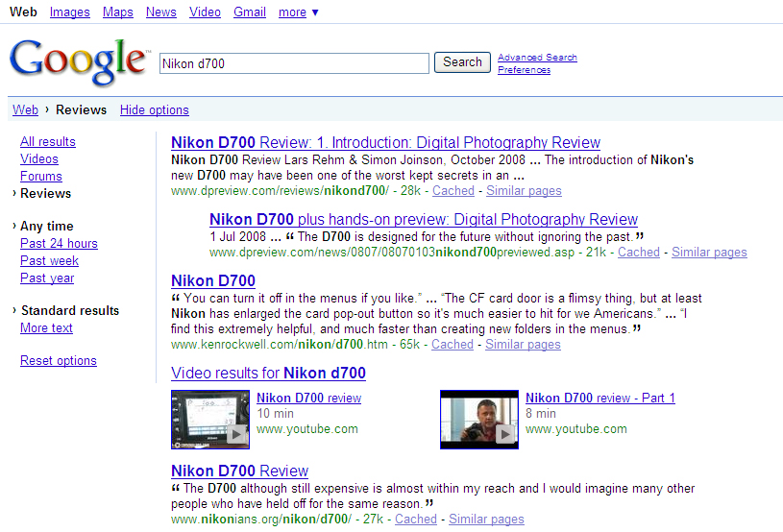
Task: Select Forums filter in the sidebar
Action: click(41, 177)
